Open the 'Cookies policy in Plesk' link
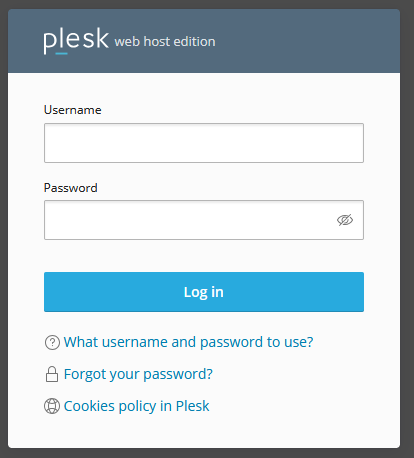Image resolution: width=414 pixels, height=458 pixels. [x=136, y=406]
